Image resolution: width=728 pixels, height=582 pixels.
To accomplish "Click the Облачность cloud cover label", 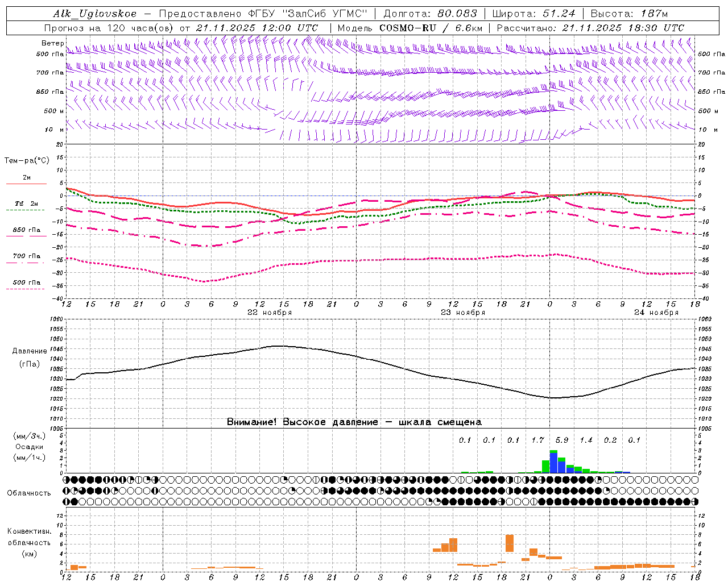I will click(x=29, y=493).
